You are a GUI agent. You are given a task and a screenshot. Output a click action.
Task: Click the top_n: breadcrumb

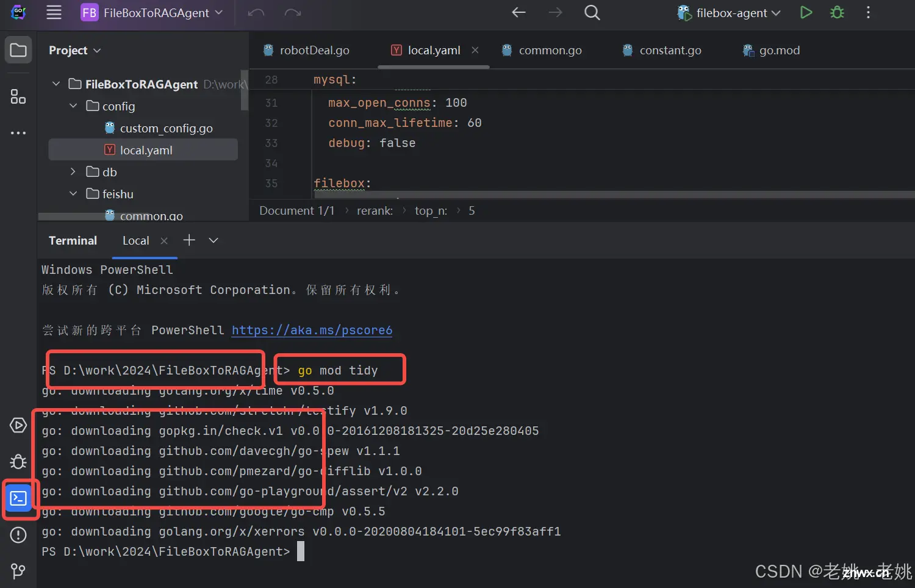(431, 210)
